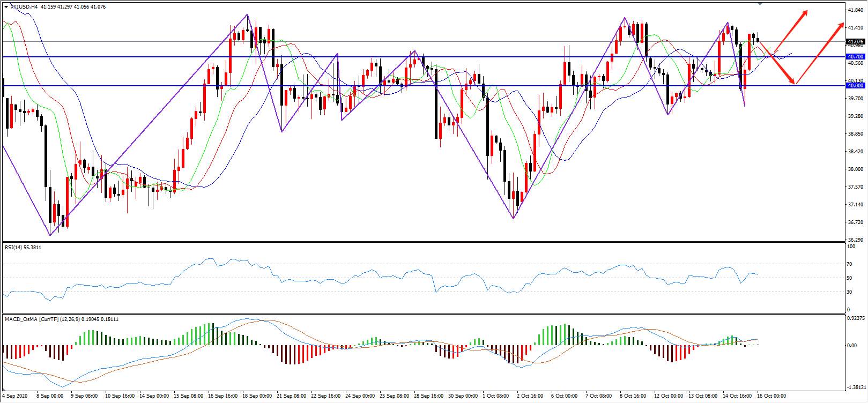Click the RSI(14) 55.3811 indicator label
The width and height of the screenshot is (868, 403).
pos(23,248)
